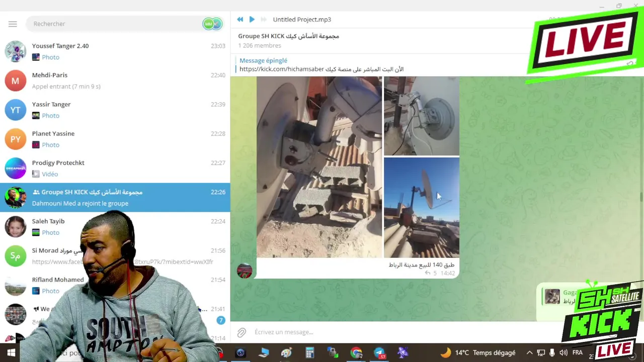Click Prodigy Protechkt avatar
The width and height of the screenshot is (644, 362).
tap(16, 168)
